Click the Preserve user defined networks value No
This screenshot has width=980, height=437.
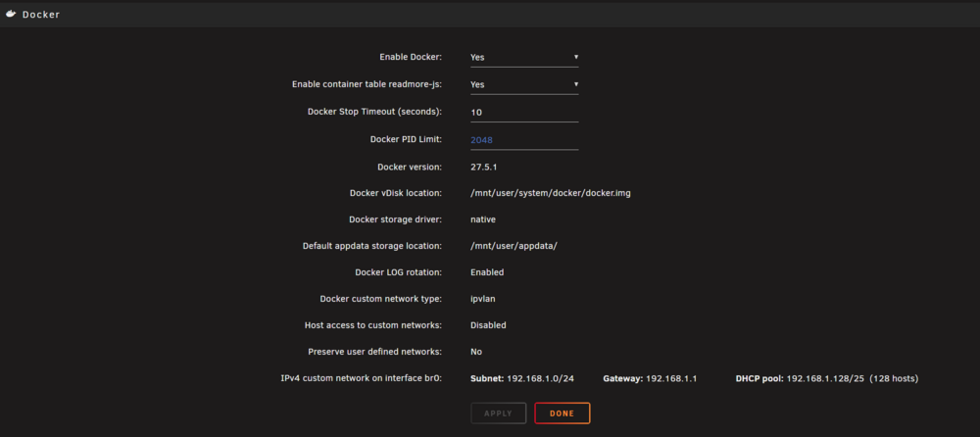[476, 352]
